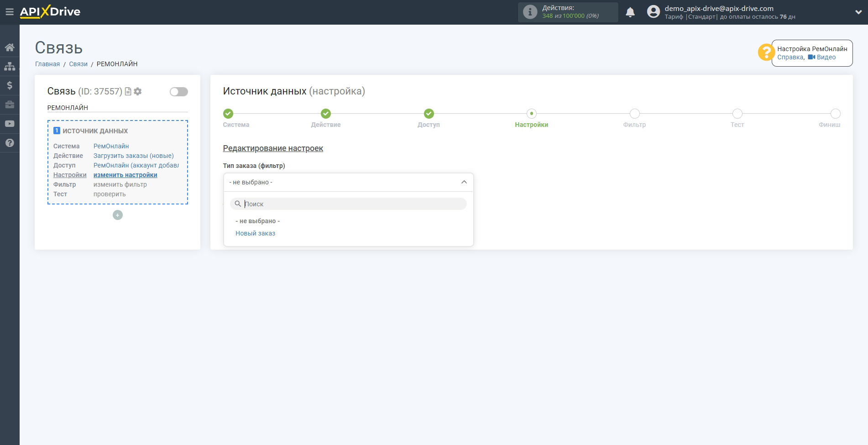The width and height of the screenshot is (868, 445).
Task: Go to the Тест step
Action: coord(737,114)
